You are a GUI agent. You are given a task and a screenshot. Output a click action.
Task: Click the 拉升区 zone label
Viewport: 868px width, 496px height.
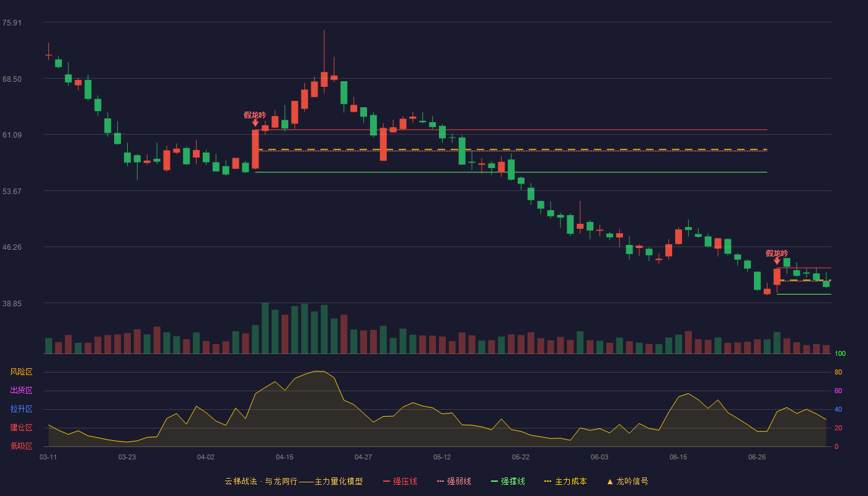[x=21, y=409]
